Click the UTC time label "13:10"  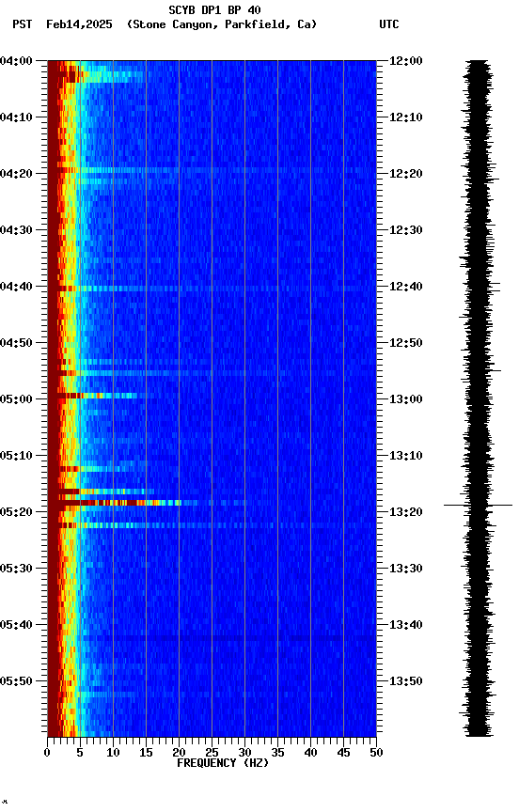coord(406,456)
